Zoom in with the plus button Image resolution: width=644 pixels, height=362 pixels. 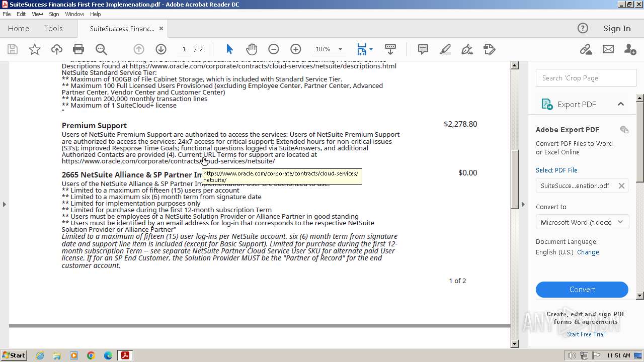pyautogui.click(x=296, y=49)
